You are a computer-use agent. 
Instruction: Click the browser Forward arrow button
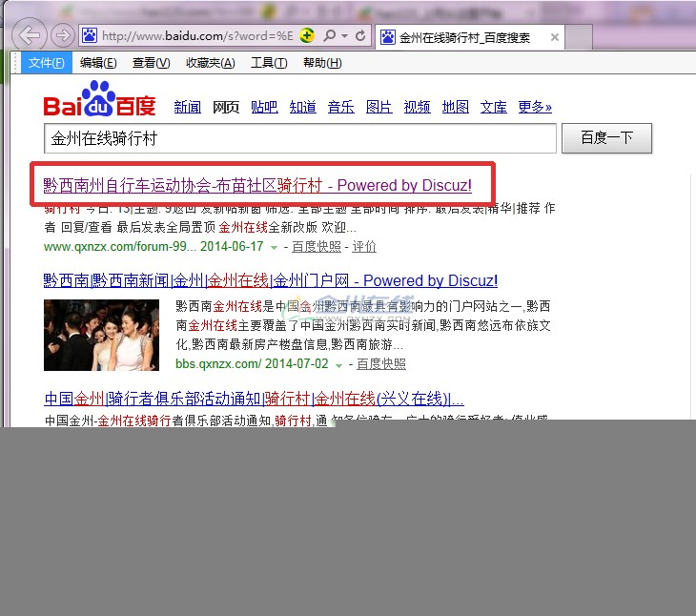(63, 35)
